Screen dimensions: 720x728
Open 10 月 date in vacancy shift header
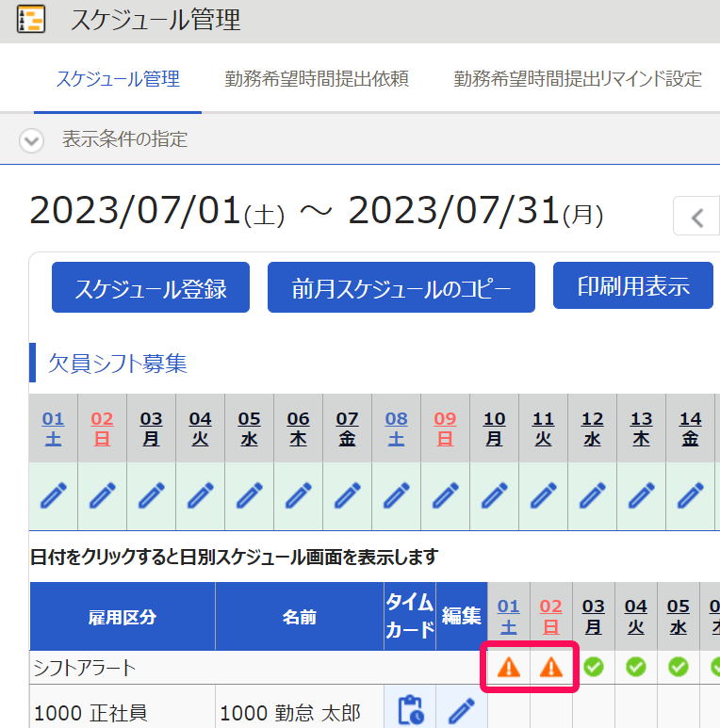pos(494,429)
